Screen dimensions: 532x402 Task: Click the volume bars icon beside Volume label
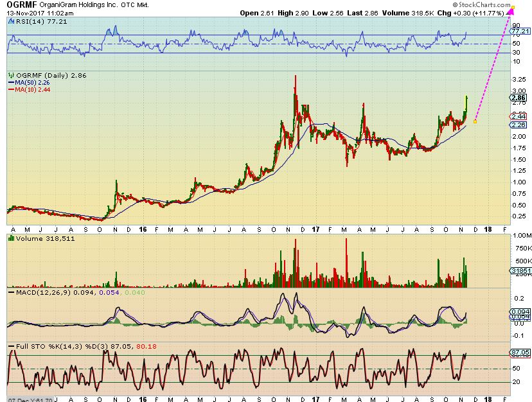10,238
